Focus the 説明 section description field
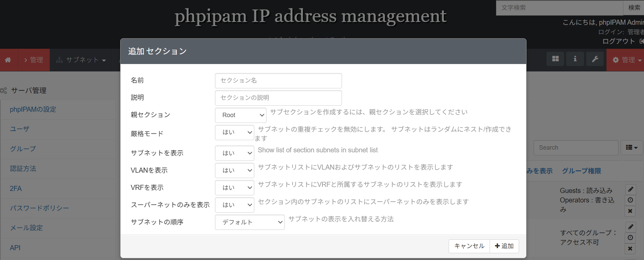This screenshot has width=644, height=260. 278,98
